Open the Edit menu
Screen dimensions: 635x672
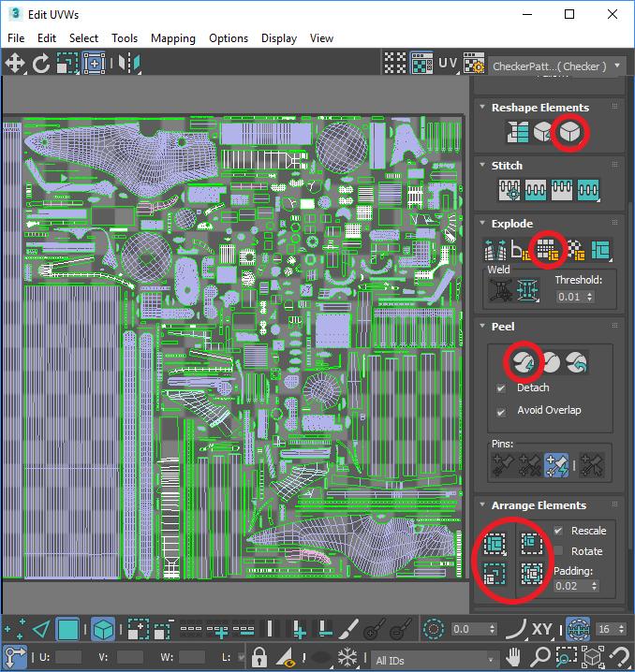(47, 38)
